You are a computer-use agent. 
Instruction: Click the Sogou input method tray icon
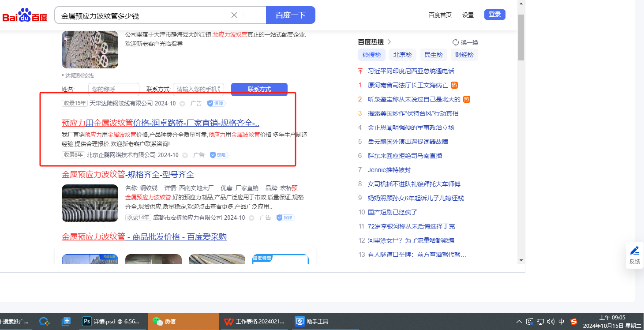574,322
